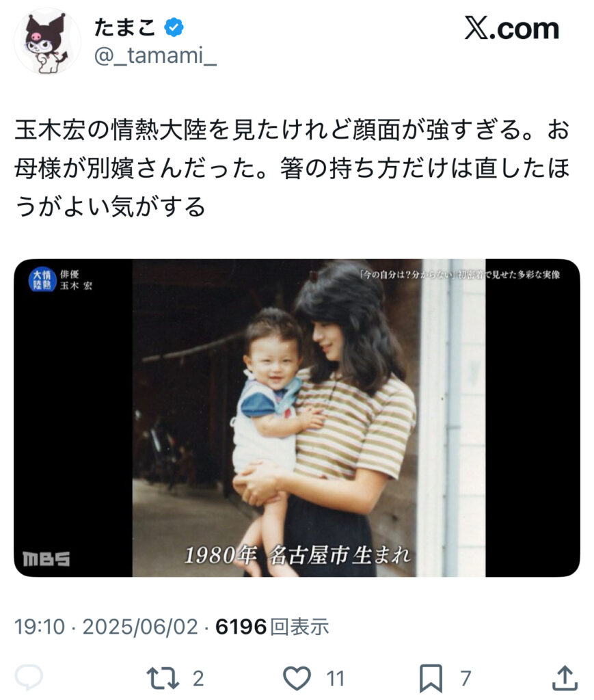Viewport: 594px width, 700px height.
Task: Click the like count 11
Action: pyautogui.click(x=335, y=679)
